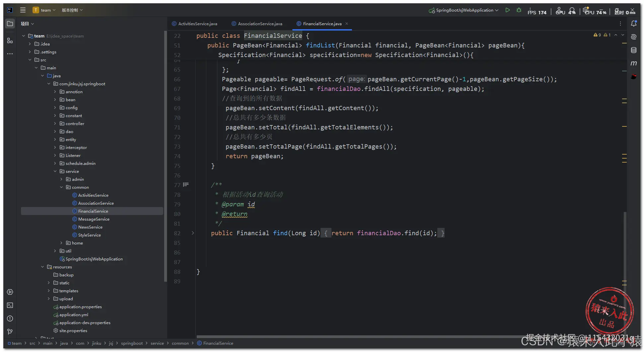Select NewsService in project tree
Image resolution: width=644 pixels, height=352 pixels.
[x=90, y=227]
